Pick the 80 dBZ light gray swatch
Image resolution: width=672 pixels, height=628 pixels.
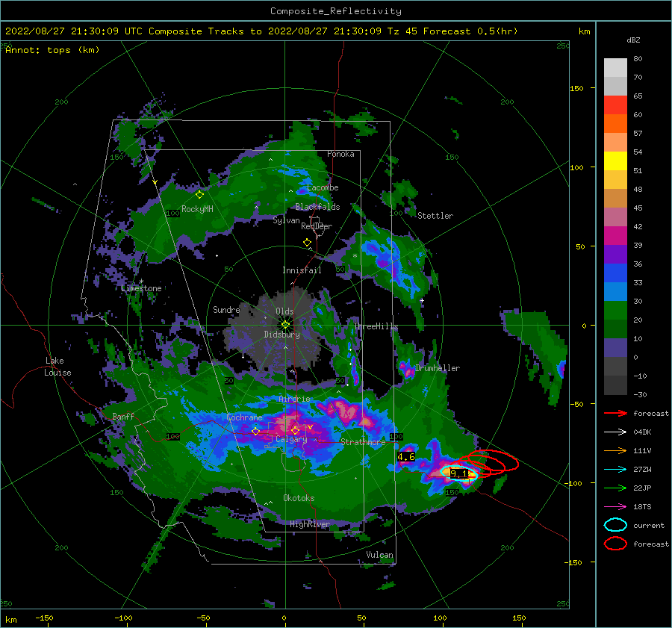pyautogui.click(x=615, y=67)
